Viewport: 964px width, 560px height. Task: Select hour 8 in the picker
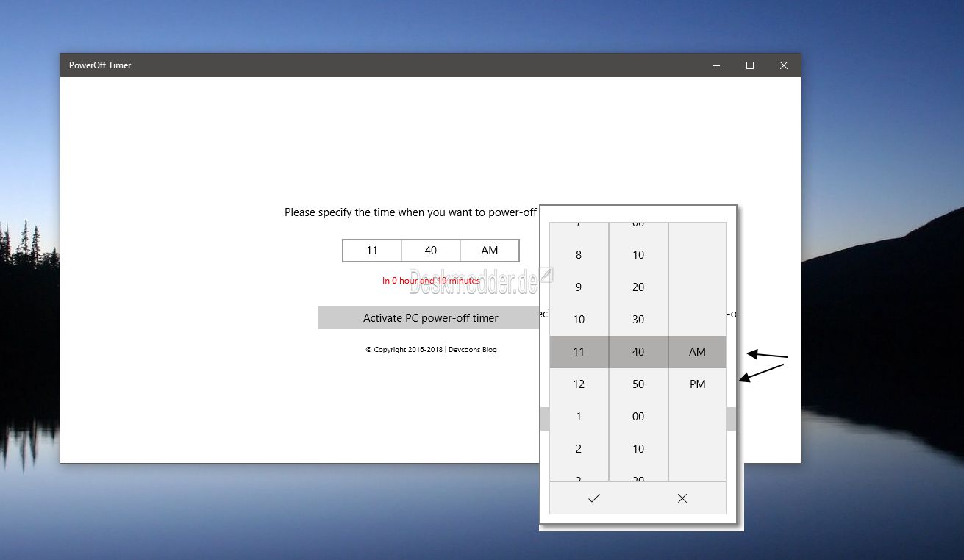(x=579, y=255)
